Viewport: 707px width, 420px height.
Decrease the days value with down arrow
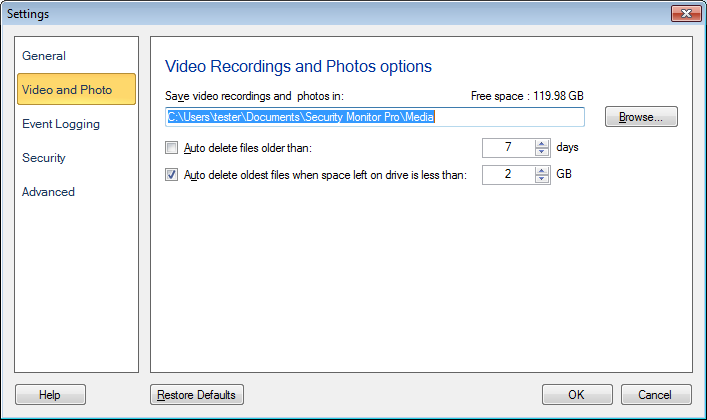542,152
